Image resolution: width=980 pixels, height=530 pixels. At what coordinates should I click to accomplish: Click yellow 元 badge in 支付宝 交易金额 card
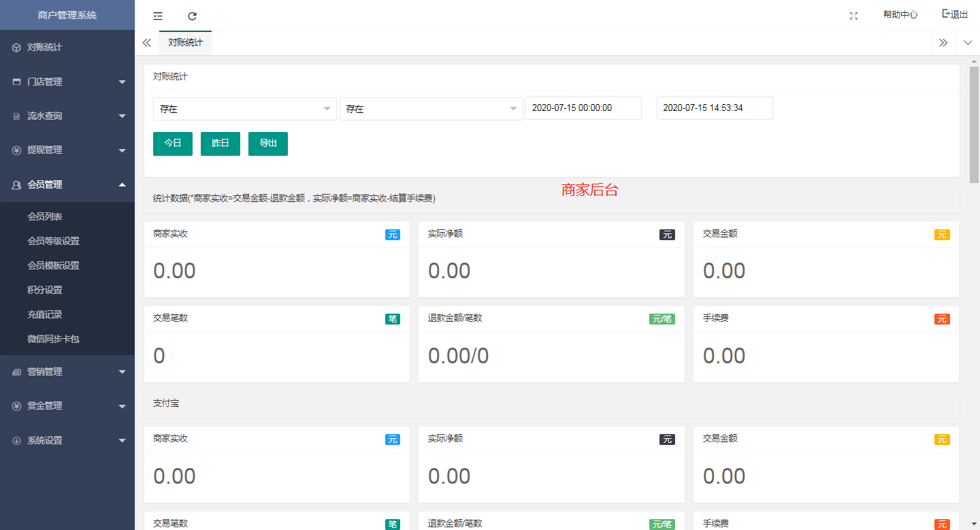coord(942,440)
